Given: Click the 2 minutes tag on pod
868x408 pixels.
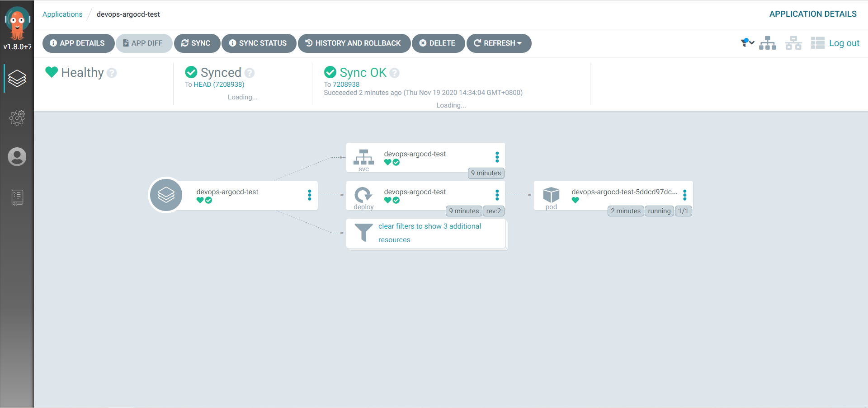Looking at the screenshot, I should coord(626,211).
